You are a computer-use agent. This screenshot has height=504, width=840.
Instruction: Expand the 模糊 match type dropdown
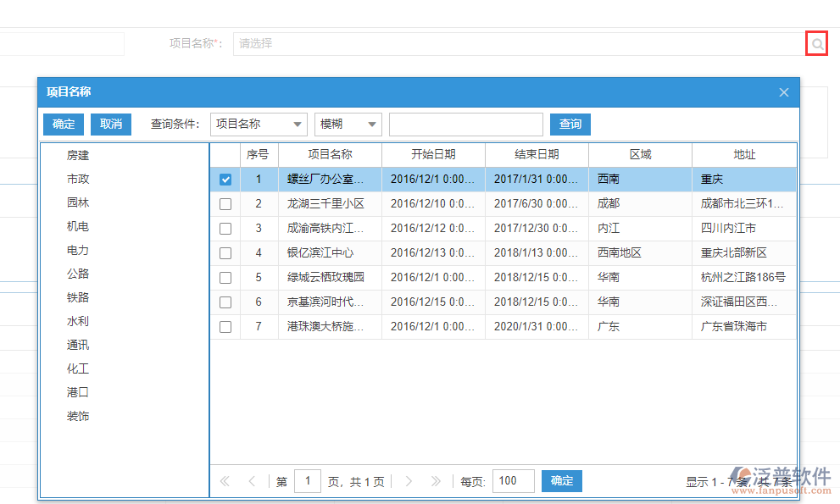[348, 125]
